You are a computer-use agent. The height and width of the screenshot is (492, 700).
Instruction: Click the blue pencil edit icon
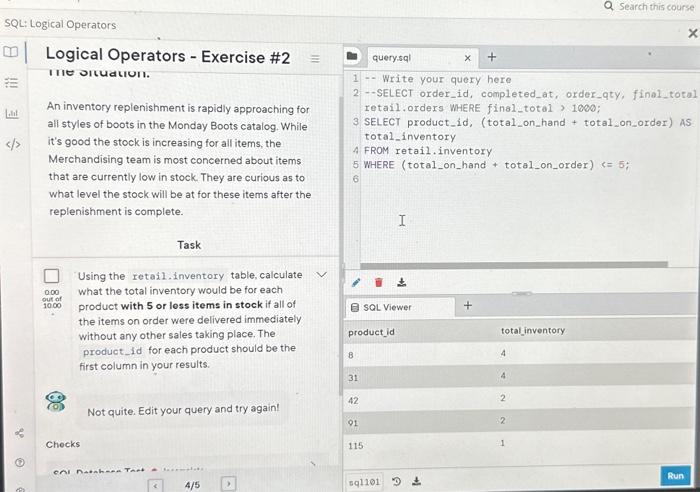[x=356, y=282]
